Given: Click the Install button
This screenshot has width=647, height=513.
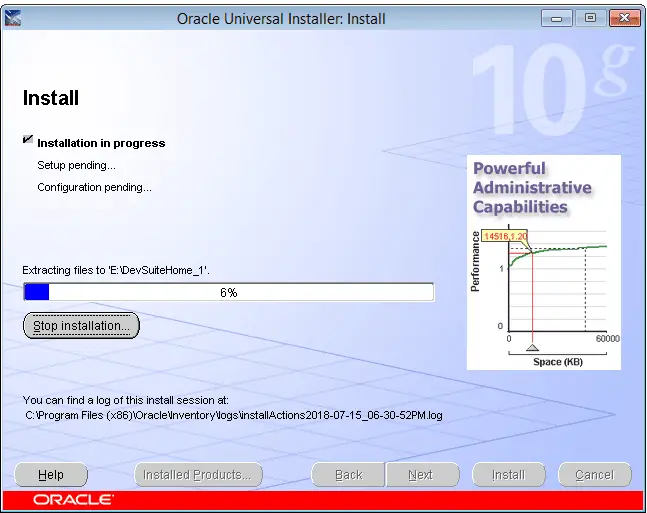Looking at the screenshot, I should pos(509,475).
